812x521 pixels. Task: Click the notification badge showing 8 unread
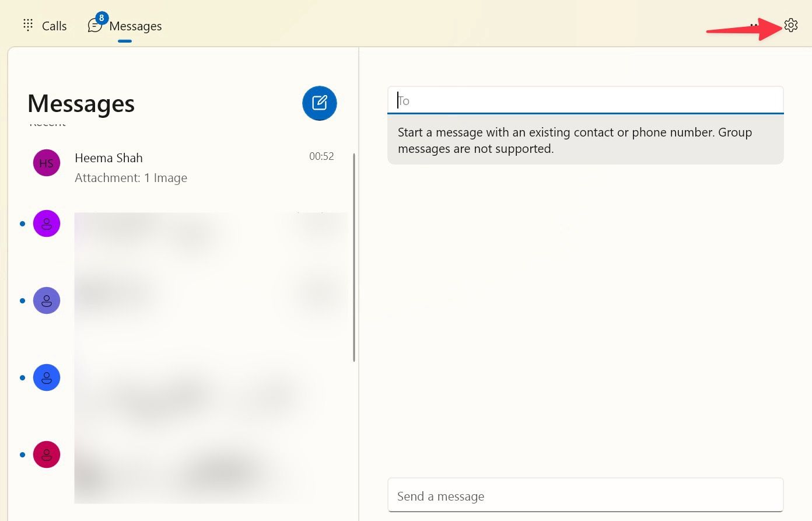pos(101,18)
